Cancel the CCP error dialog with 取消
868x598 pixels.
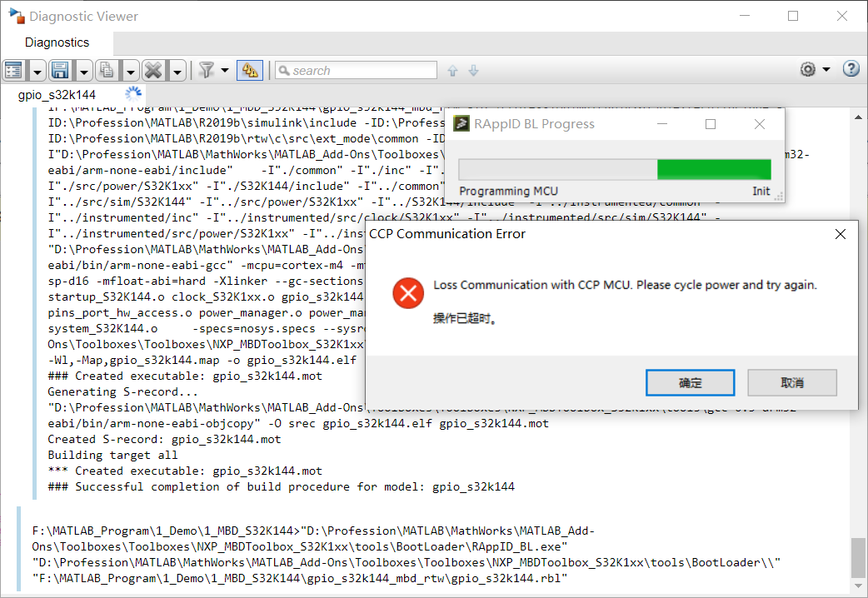(x=791, y=382)
